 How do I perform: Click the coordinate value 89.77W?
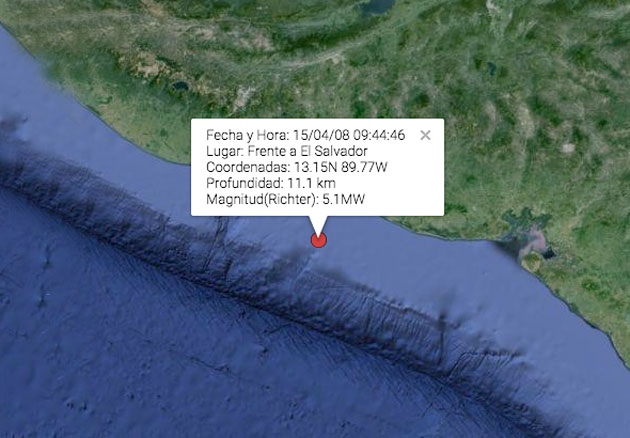364,167
